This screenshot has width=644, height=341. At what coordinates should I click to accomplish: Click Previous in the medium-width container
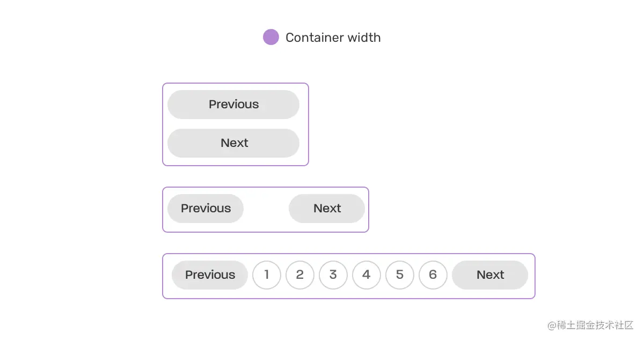pyautogui.click(x=206, y=209)
